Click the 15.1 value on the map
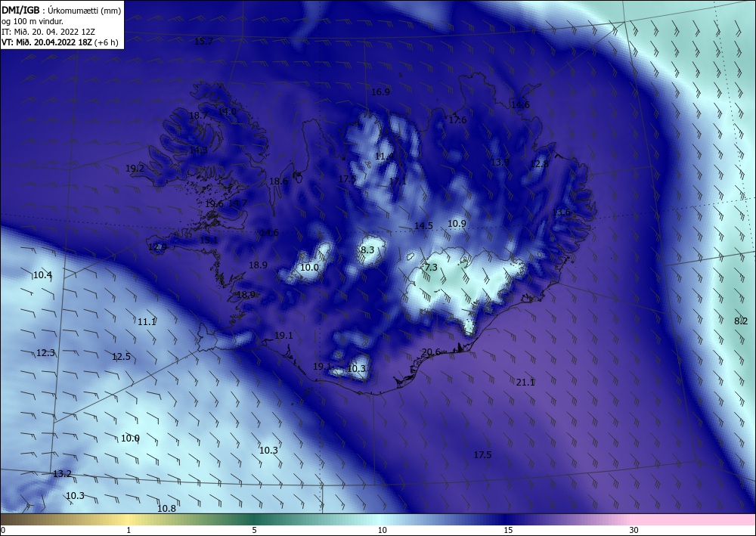The width and height of the screenshot is (756, 536). [209, 240]
